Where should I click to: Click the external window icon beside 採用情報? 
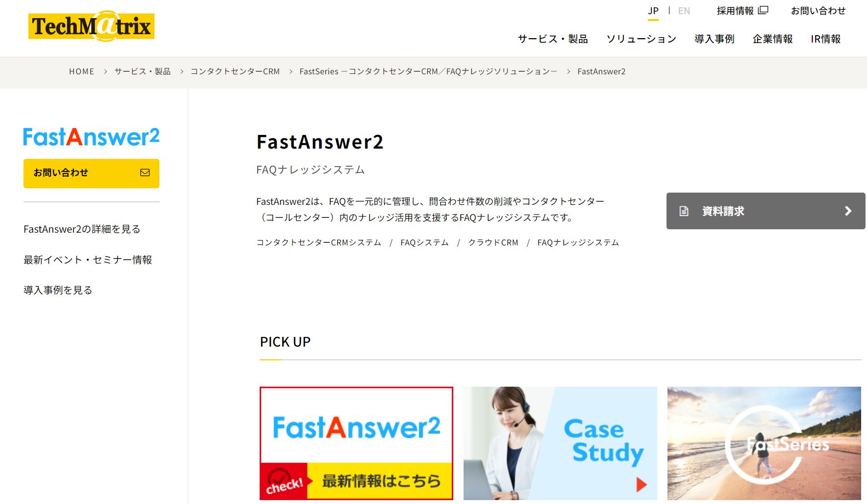coord(763,10)
